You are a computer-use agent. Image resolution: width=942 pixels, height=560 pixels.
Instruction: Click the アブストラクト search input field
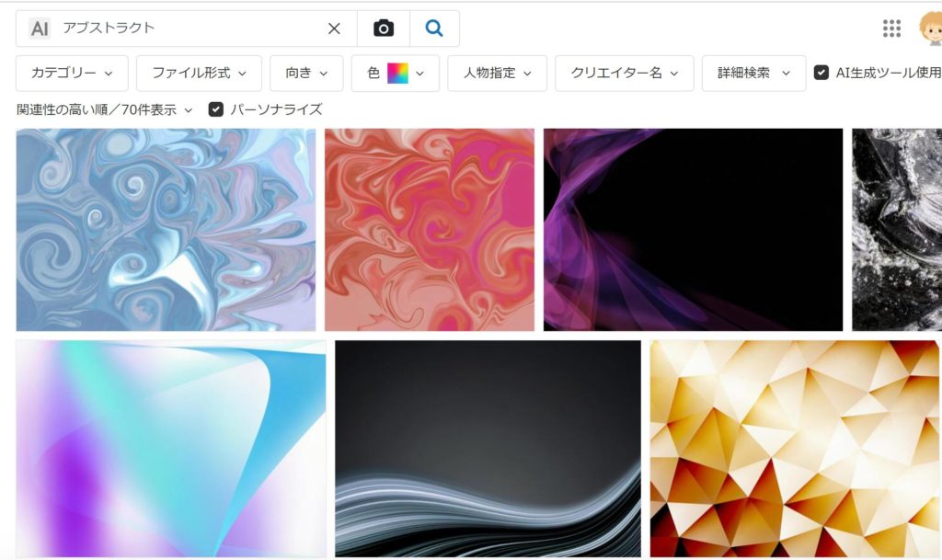(189, 29)
